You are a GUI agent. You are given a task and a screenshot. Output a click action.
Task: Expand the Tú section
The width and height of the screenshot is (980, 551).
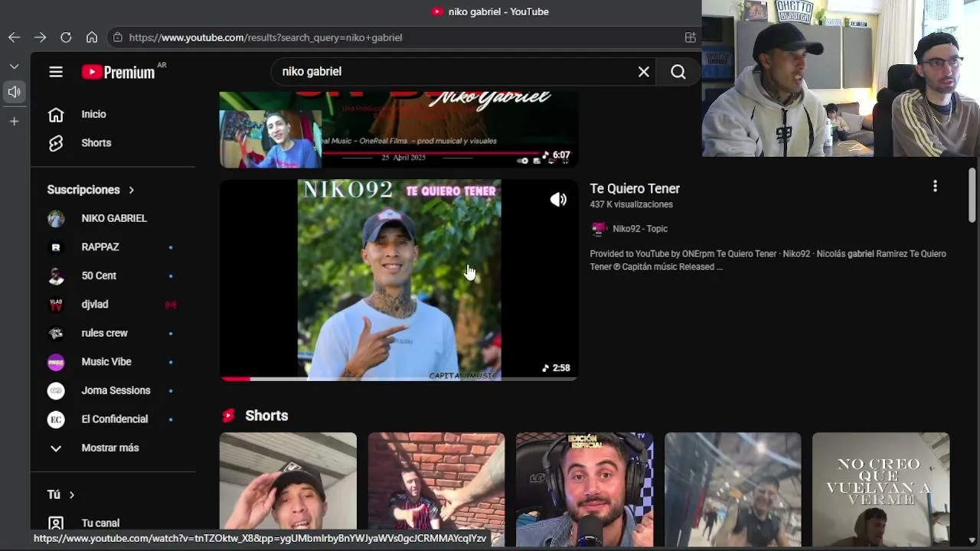click(61, 494)
